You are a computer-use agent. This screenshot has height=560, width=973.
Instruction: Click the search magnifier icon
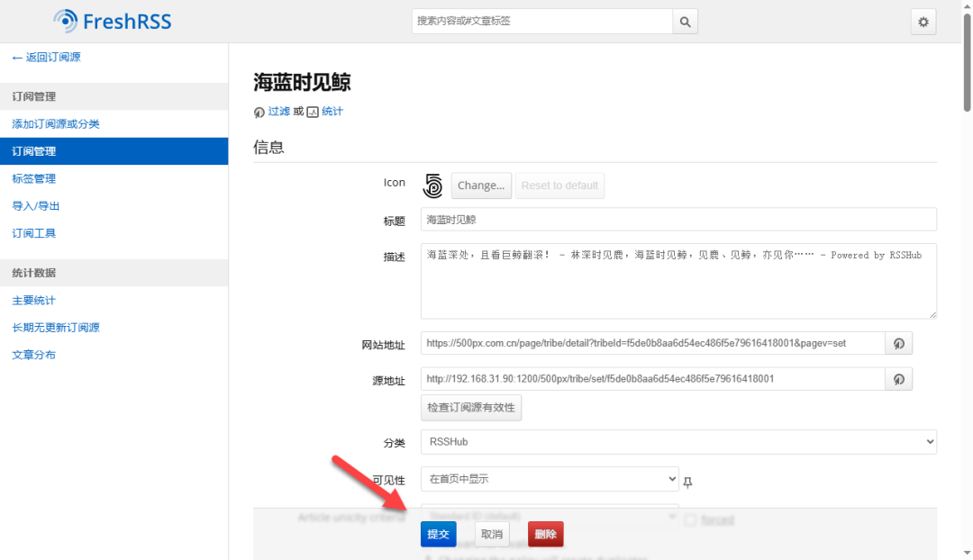[685, 21]
